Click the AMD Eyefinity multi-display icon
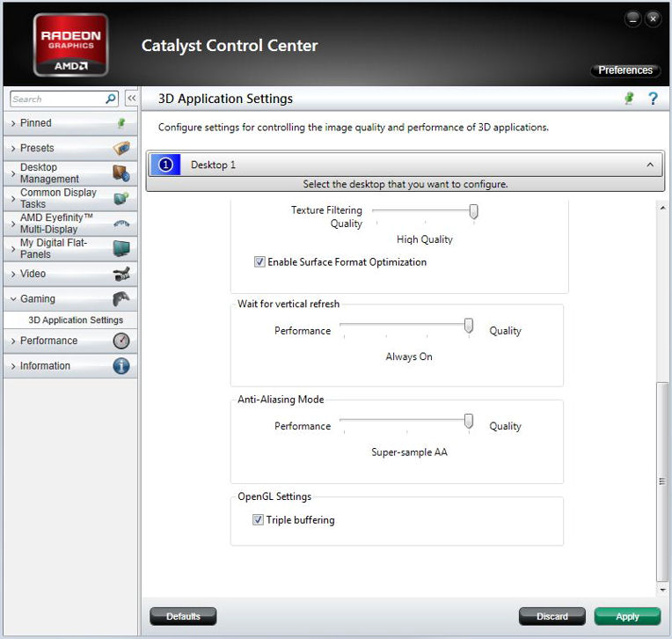The image size is (672, 639). 121,224
